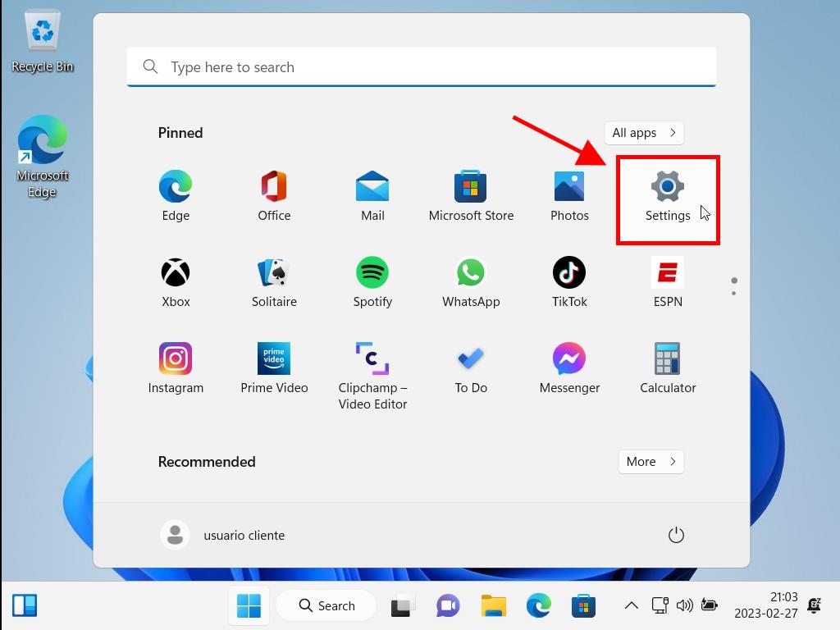840x630 pixels.
Task: Expand the All apps list
Action: click(x=644, y=133)
